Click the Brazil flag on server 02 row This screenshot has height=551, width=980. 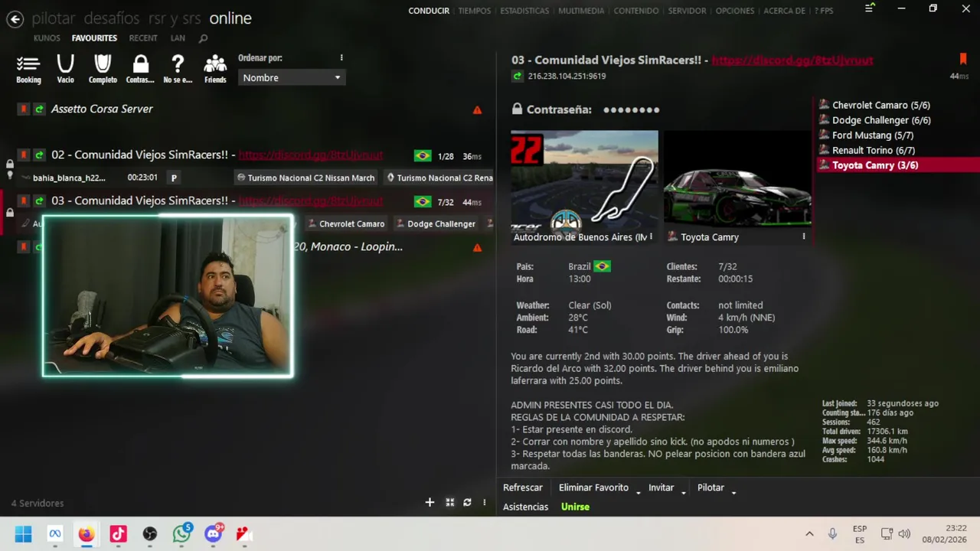(422, 156)
